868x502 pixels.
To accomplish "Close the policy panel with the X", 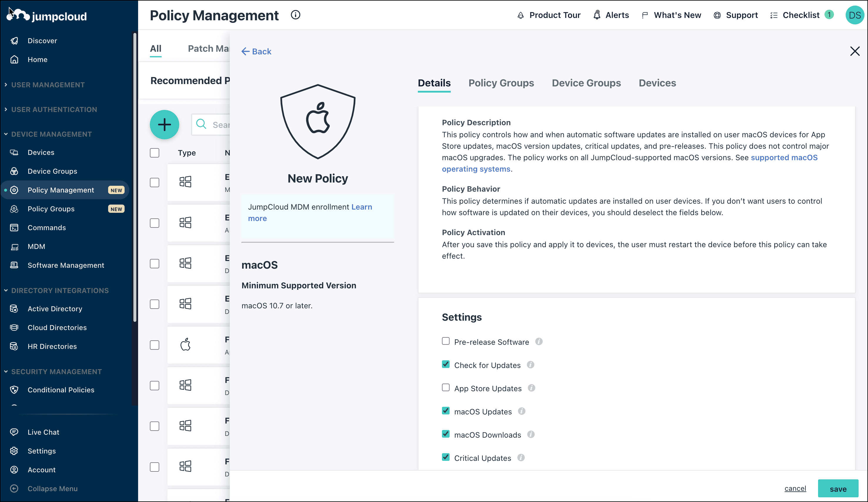I will (854, 51).
